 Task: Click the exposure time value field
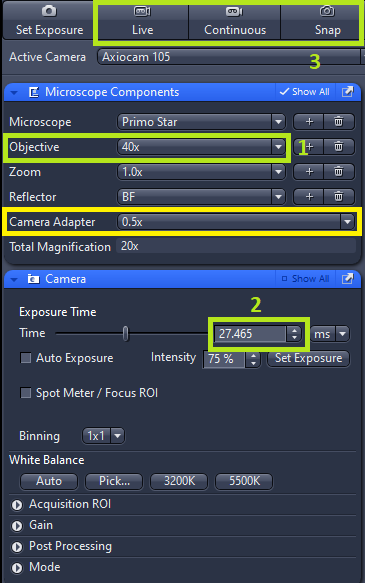[x=250, y=334]
